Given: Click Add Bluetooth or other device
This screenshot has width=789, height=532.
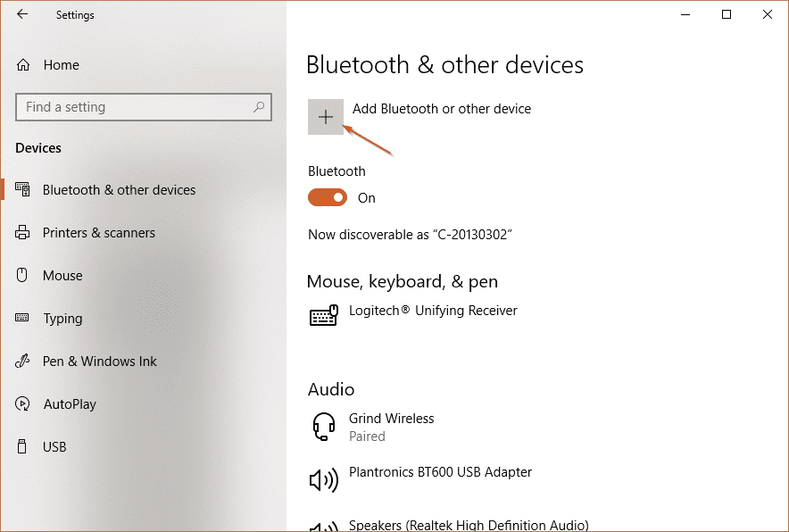Looking at the screenshot, I should (326, 117).
